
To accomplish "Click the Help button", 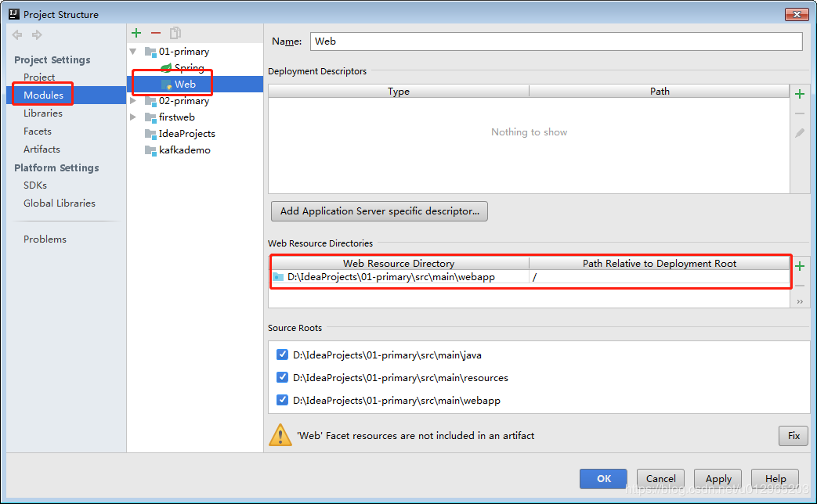I will click(x=775, y=478).
